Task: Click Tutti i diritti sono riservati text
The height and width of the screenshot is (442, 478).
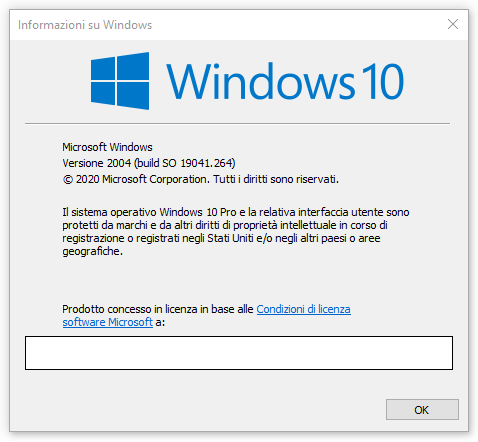Action: (x=276, y=179)
